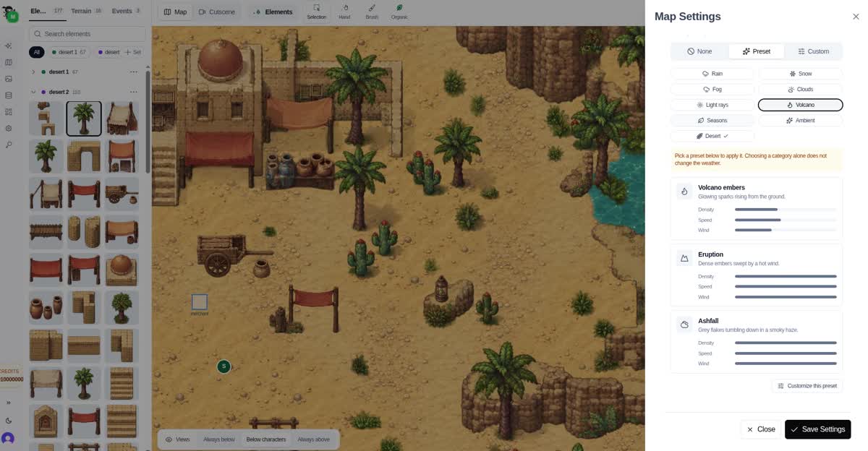Image resolution: width=868 pixels, height=451 pixels.
Task: Select the Fog preset category
Action: 712,90
